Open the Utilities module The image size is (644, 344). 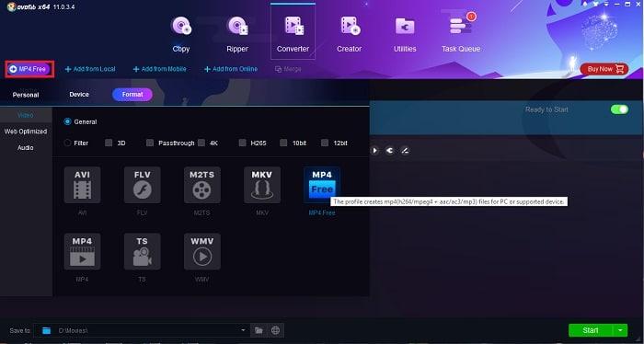[405, 34]
